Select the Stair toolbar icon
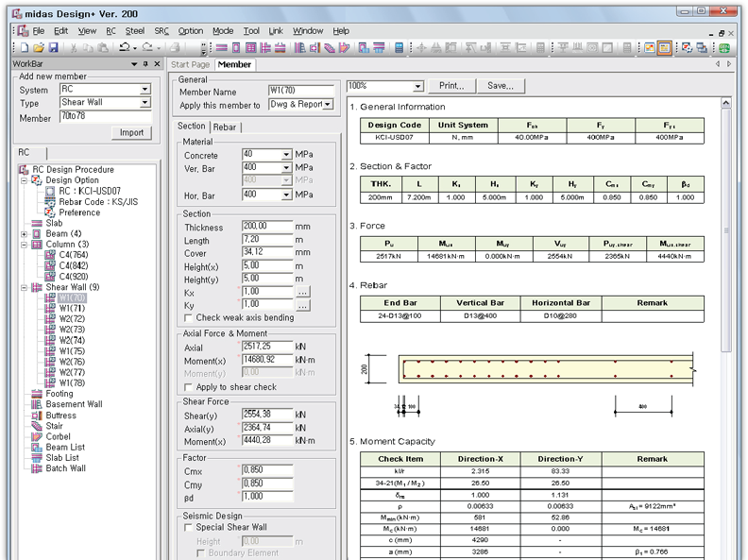Viewport: 748px width, 560px height. click(x=330, y=48)
